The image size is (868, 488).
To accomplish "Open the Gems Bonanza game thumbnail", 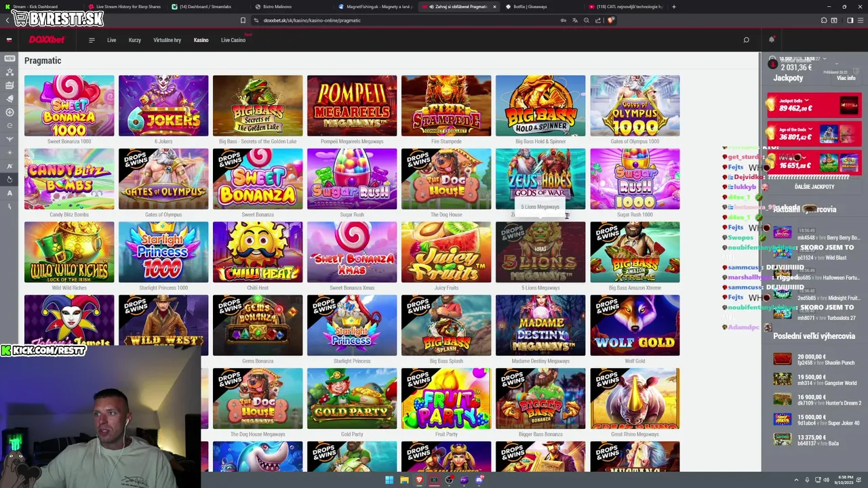I will point(258,325).
